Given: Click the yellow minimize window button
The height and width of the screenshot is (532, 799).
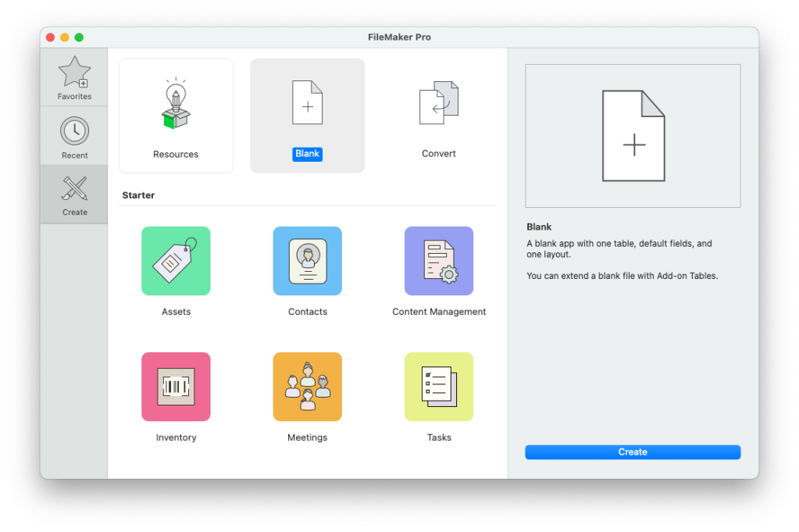Looking at the screenshot, I should pos(65,37).
